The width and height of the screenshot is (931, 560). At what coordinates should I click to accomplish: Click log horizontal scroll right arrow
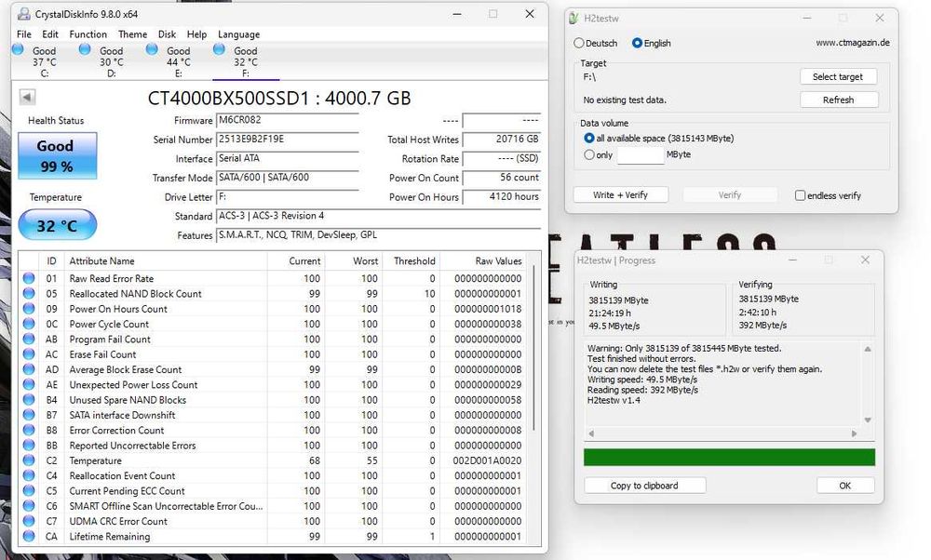point(855,433)
